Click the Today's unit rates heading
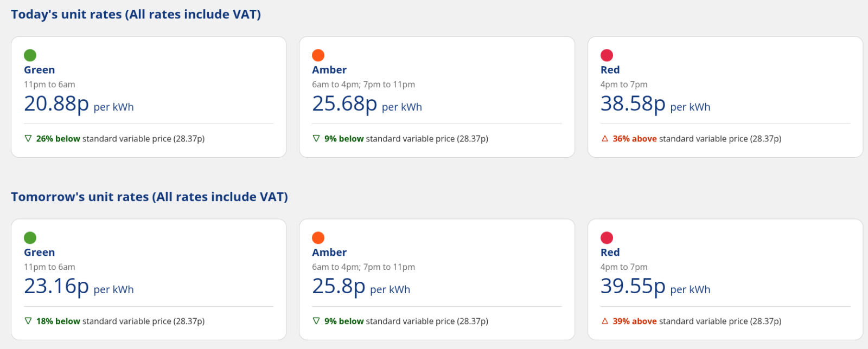Screen dimensions: 868x349 tap(136, 15)
